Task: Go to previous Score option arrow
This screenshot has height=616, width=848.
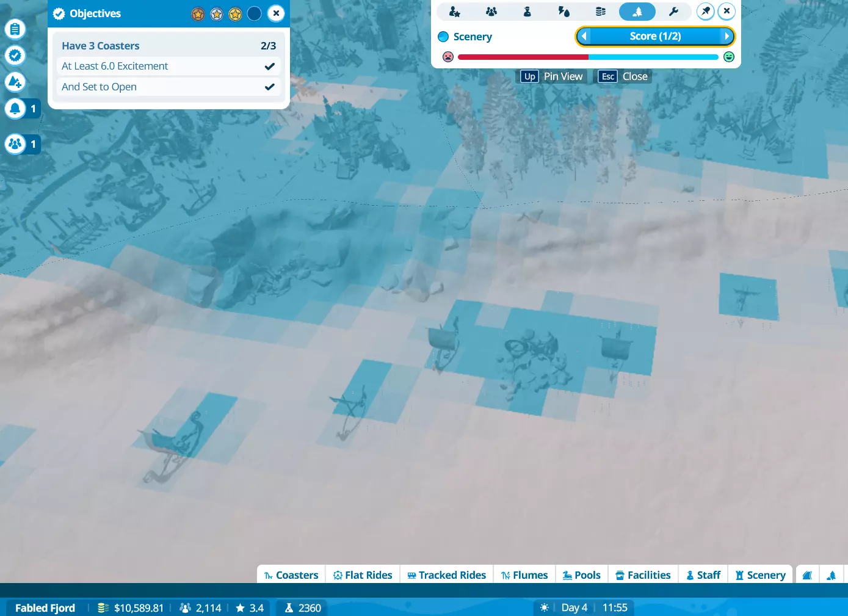Action: tap(584, 37)
